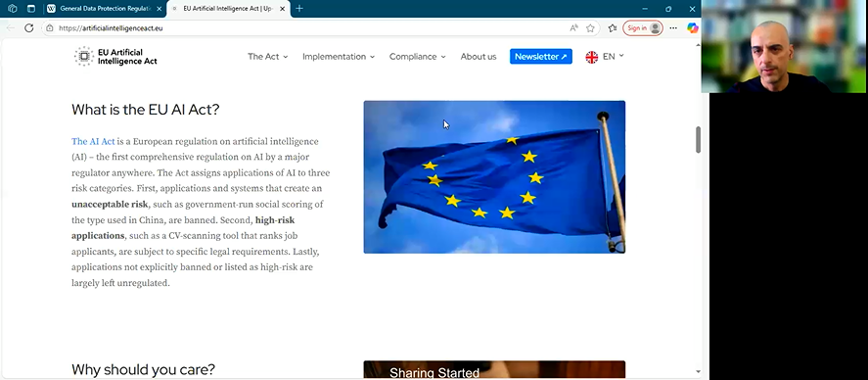Switch to General Data Protection Regulation tab
This screenshot has height=380, width=868.
click(x=104, y=9)
